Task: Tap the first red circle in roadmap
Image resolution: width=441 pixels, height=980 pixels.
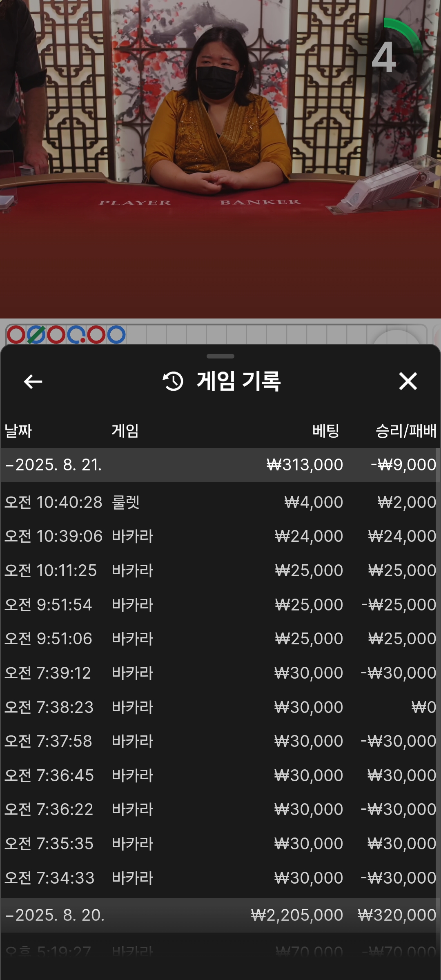Action: [x=16, y=335]
